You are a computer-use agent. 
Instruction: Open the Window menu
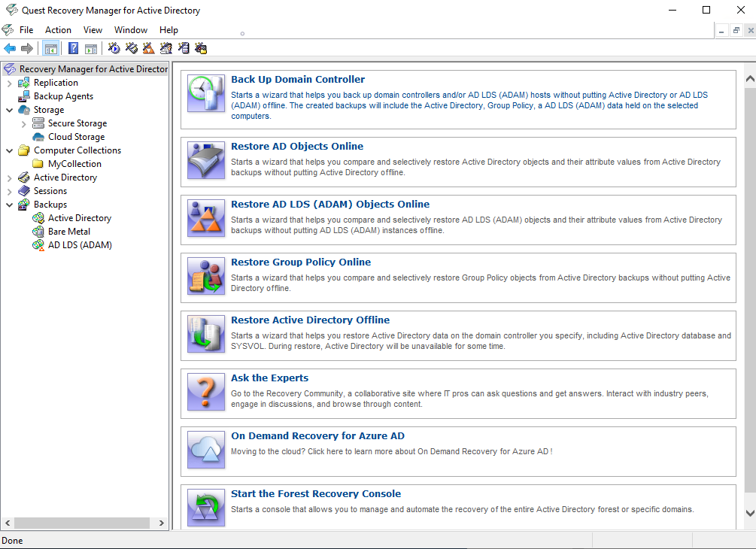coord(131,30)
